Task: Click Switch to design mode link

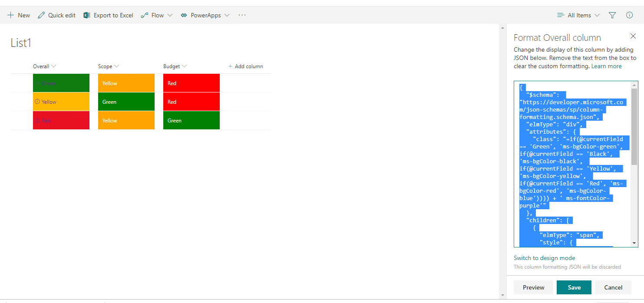Action: pos(544,258)
